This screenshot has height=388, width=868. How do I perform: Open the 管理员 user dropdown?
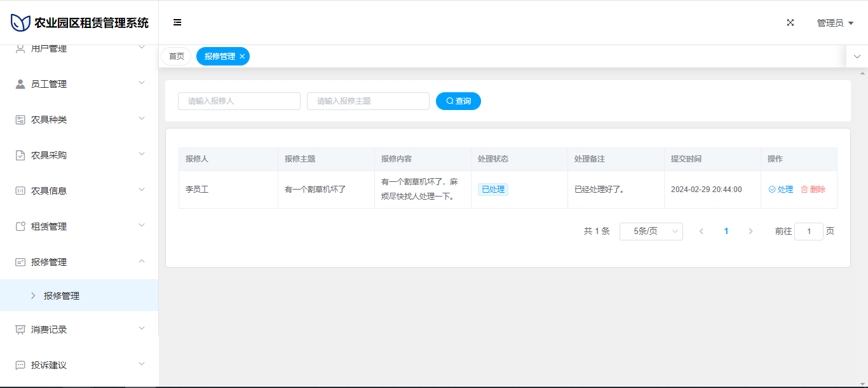tap(834, 23)
